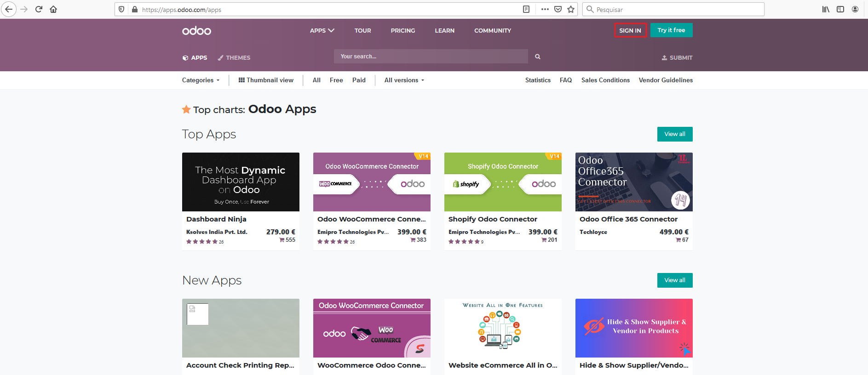The width and height of the screenshot is (868, 375).
Task: Reload the page with browser refresh icon
Action: pyautogui.click(x=39, y=9)
